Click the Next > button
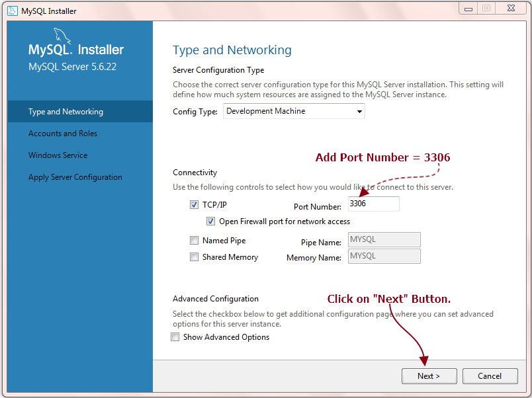Viewport: 532px width, 398px height. coord(429,376)
